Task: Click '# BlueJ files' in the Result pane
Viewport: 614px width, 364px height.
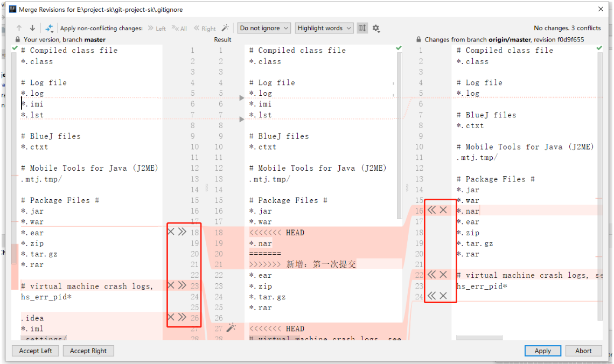Action: point(279,136)
